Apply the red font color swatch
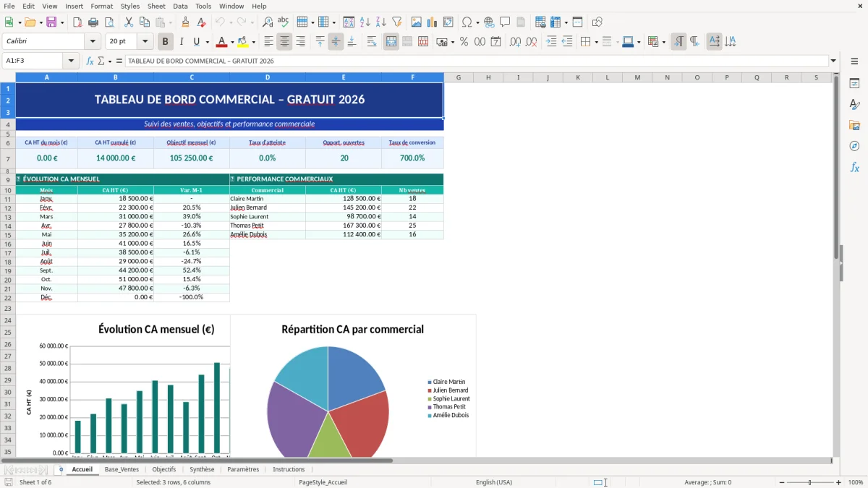Image resolution: width=868 pixels, height=488 pixels. tap(222, 42)
